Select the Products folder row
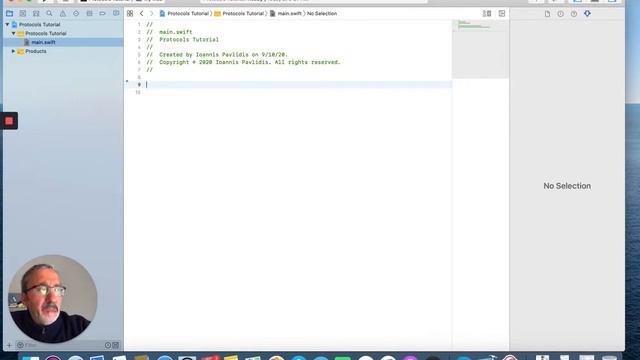This screenshot has height=360, width=640. 63,51
